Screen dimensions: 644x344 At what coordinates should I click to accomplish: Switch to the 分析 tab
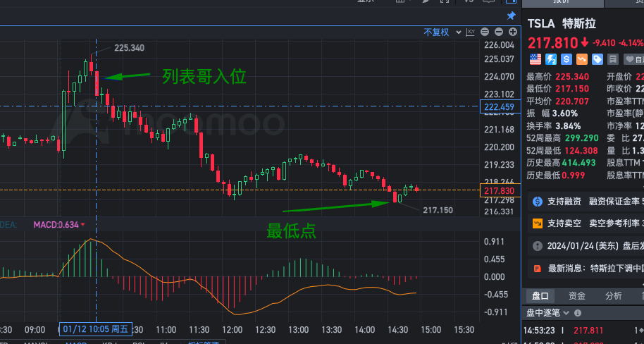tap(614, 295)
